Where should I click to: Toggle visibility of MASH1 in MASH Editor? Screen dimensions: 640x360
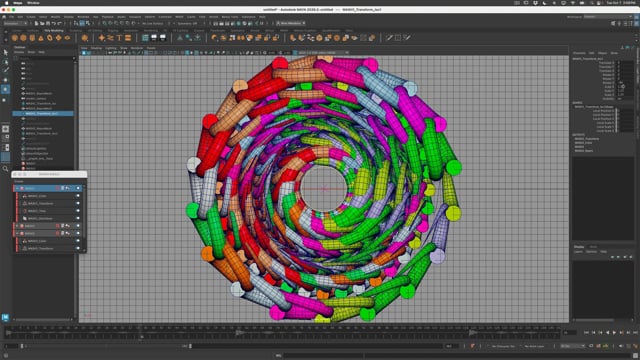78,188
